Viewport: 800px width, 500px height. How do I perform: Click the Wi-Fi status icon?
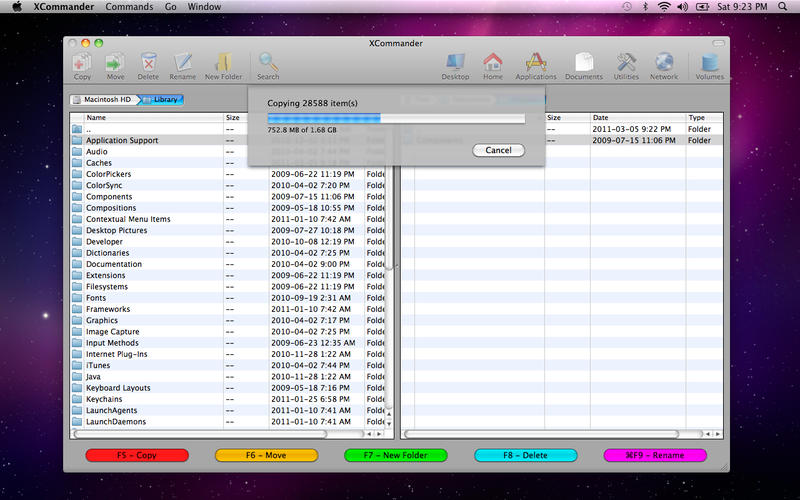(x=663, y=7)
